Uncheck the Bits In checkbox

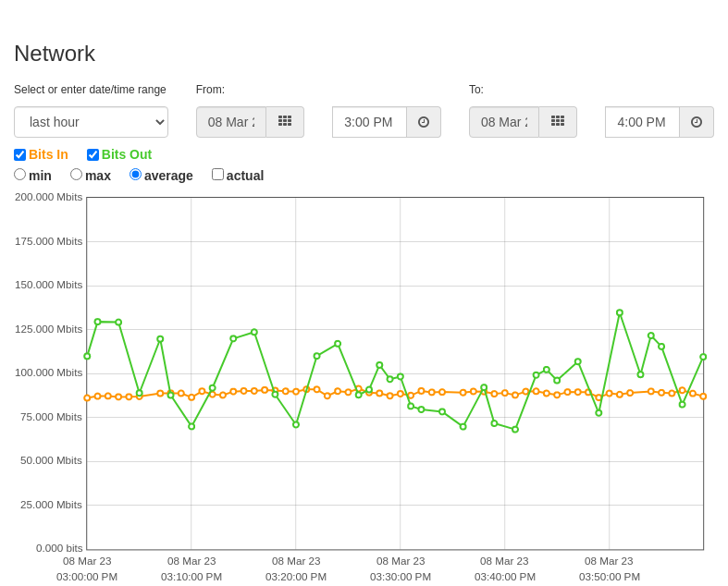(x=20, y=154)
